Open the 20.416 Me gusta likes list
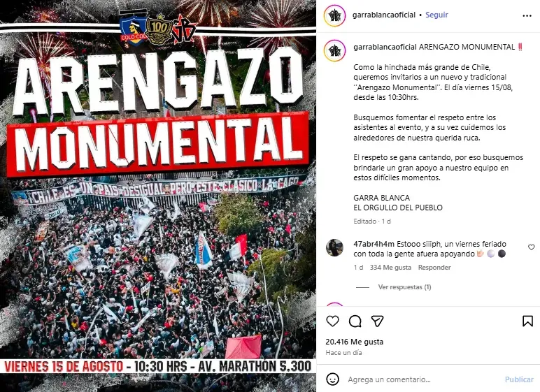Screen dimensions: 540x392 [x=355, y=342]
